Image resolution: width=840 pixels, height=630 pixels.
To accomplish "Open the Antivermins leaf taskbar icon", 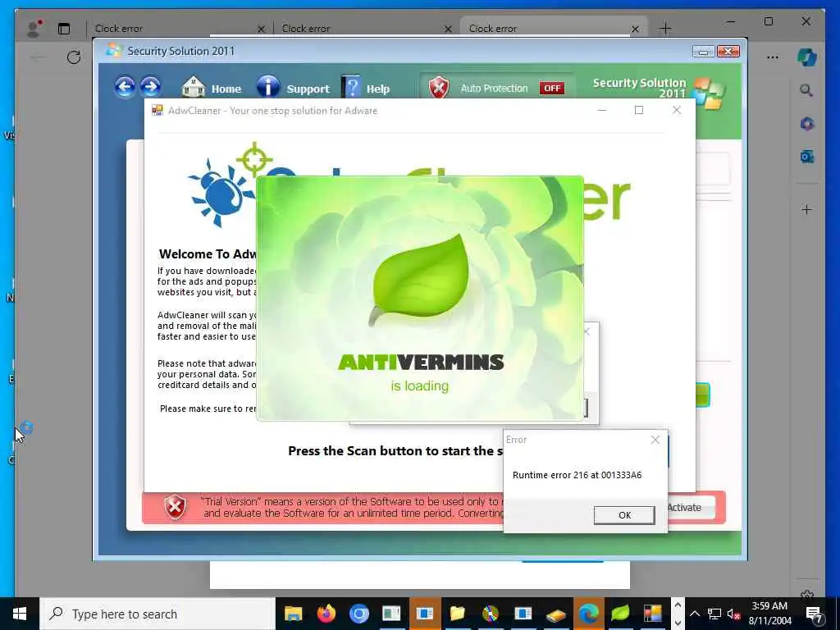I will [x=620, y=614].
